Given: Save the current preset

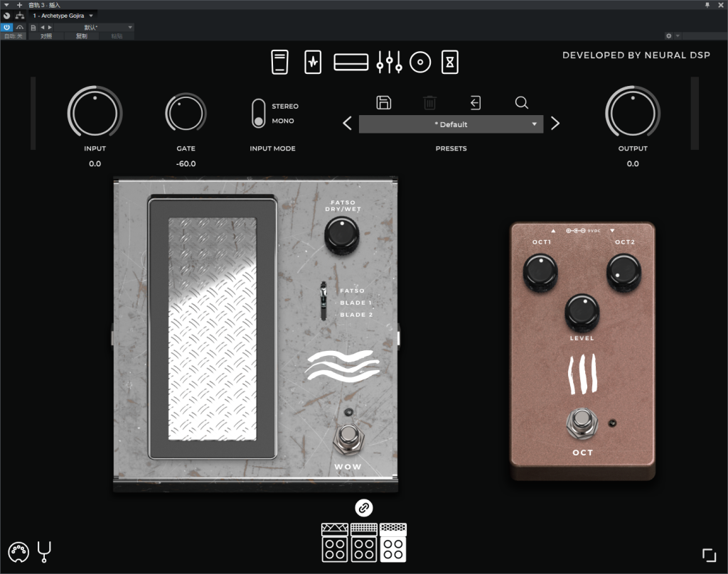Looking at the screenshot, I should pos(383,102).
